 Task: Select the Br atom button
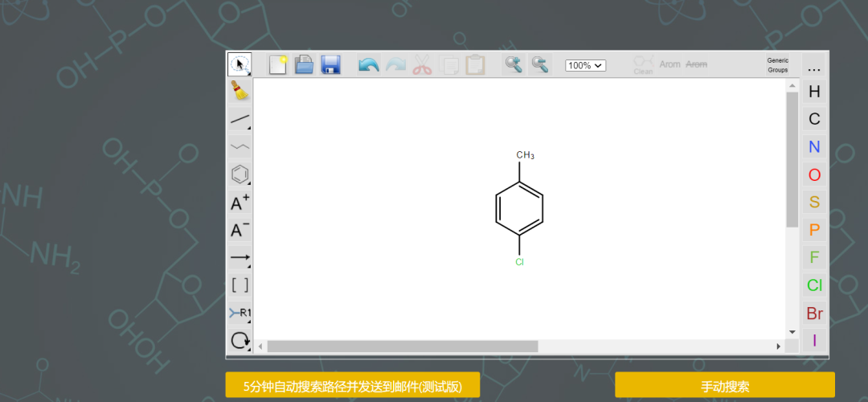(x=814, y=314)
